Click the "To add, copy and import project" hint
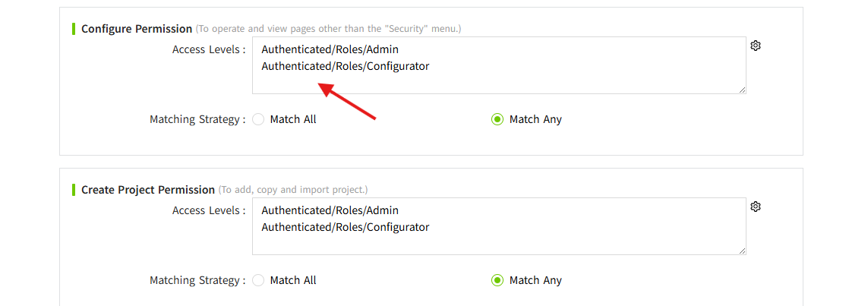868x306 pixels. (293, 190)
